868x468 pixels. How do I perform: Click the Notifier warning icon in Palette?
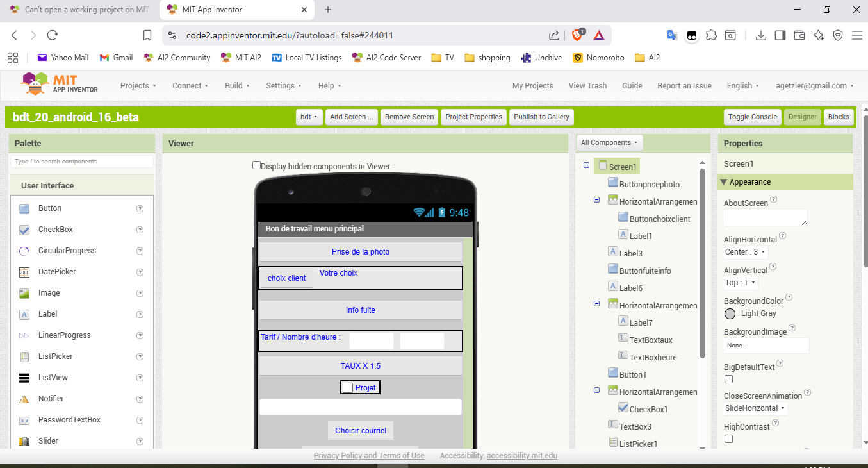pos(24,399)
